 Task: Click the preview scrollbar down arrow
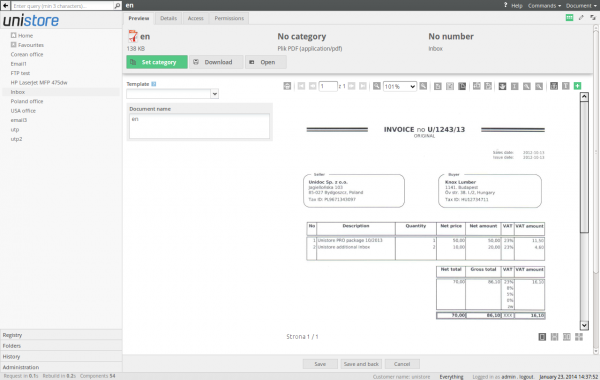click(584, 325)
